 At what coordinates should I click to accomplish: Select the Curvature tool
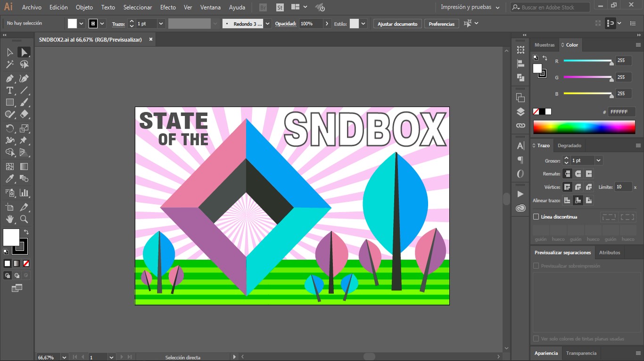click(x=24, y=78)
